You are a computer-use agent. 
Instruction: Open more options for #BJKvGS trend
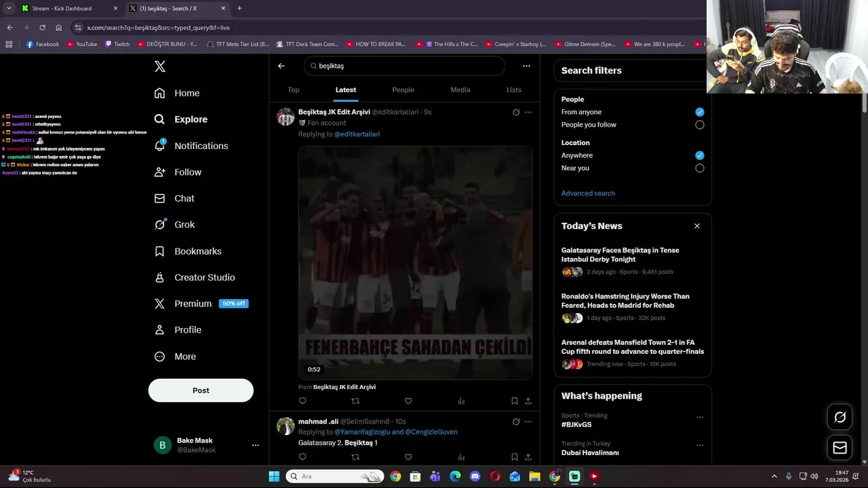(700, 417)
